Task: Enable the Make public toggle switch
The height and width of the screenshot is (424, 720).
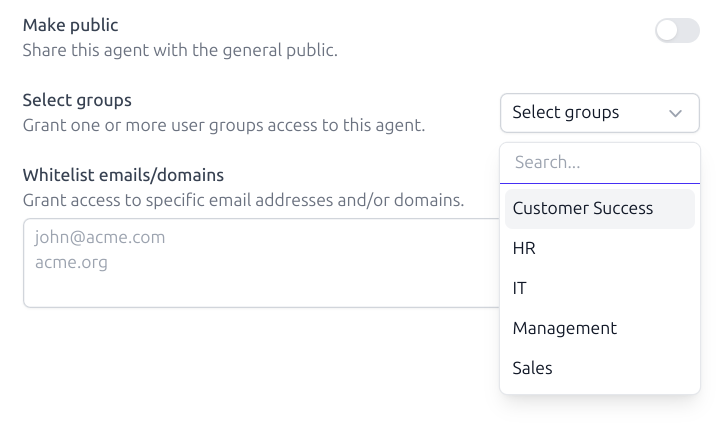Action: [x=677, y=31]
